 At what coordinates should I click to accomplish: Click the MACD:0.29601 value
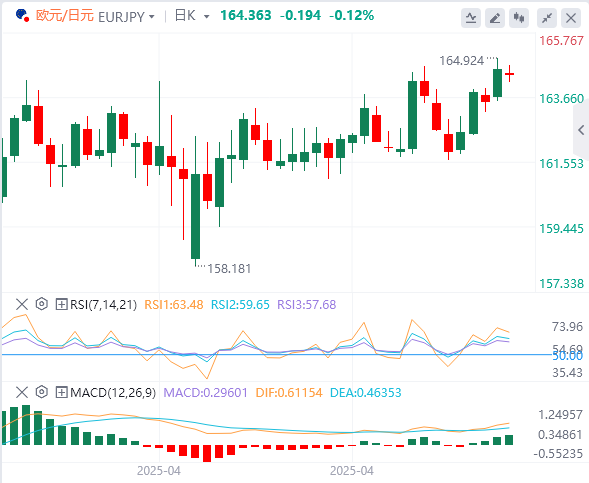tap(206, 393)
